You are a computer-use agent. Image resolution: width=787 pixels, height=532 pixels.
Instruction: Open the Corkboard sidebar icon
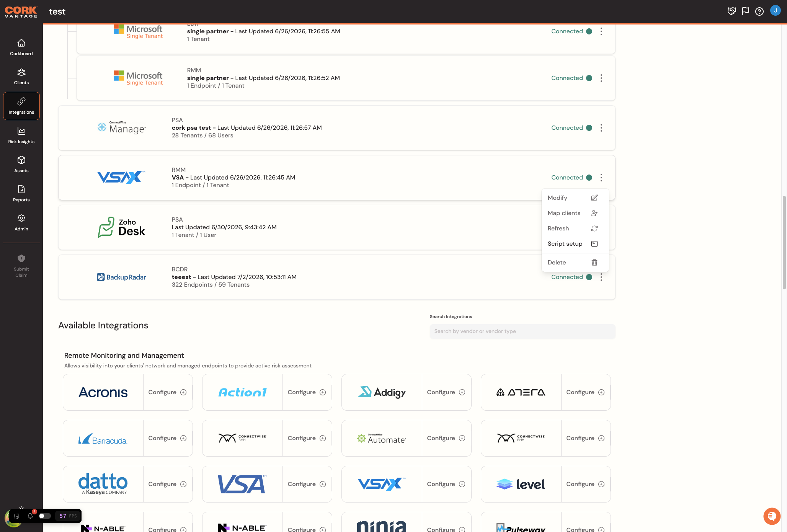pos(21,47)
